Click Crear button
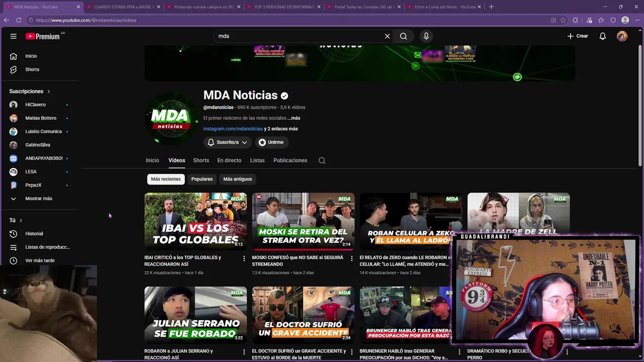Image resolution: width=644 pixels, height=362 pixels. click(578, 36)
